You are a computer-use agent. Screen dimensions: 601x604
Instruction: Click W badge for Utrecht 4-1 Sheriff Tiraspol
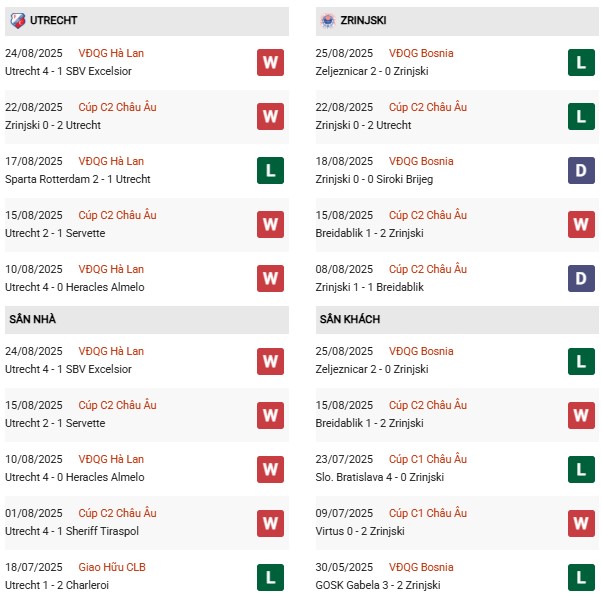[270, 523]
